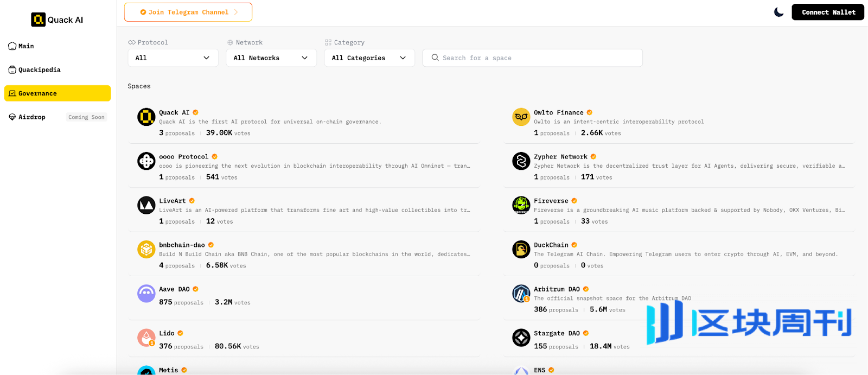Click the Quack AI logo in sidebar
Image resolution: width=868 pixels, height=375 pixels.
click(x=57, y=20)
